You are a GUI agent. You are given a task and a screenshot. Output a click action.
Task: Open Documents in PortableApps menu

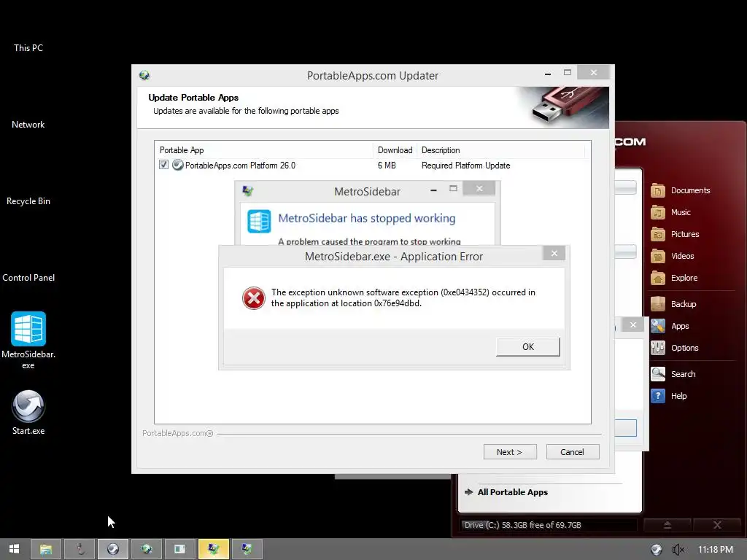coord(681,190)
